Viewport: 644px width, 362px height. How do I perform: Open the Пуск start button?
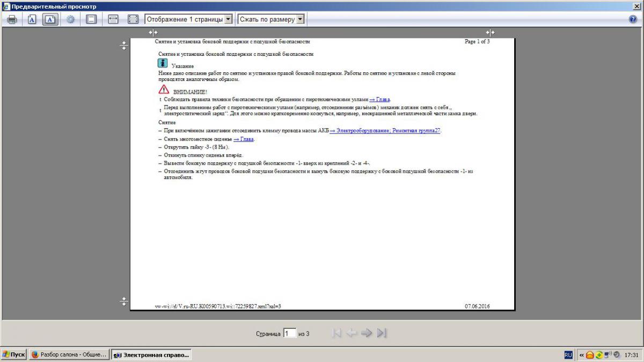(x=14, y=354)
